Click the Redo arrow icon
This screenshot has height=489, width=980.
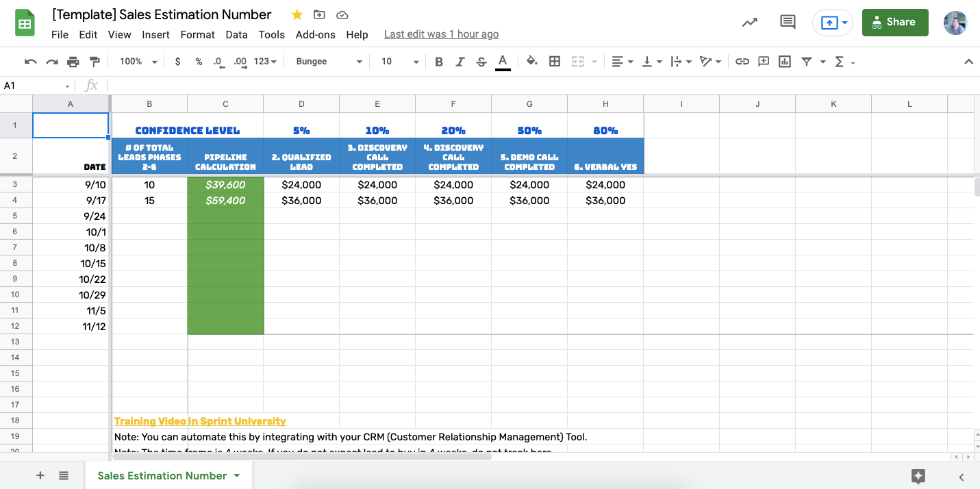click(x=52, y=62)
